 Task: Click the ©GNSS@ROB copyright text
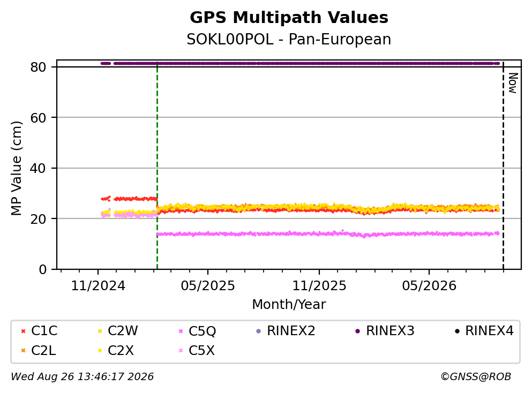click(x=476, y=377)
